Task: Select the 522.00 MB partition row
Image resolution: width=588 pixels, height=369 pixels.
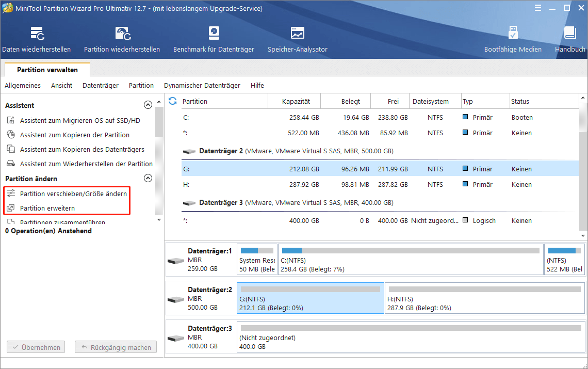Action: click(380, 133)
